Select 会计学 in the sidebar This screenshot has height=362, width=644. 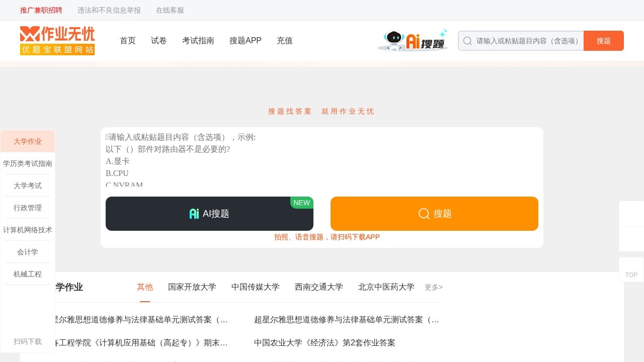click(x=27, y=252)
